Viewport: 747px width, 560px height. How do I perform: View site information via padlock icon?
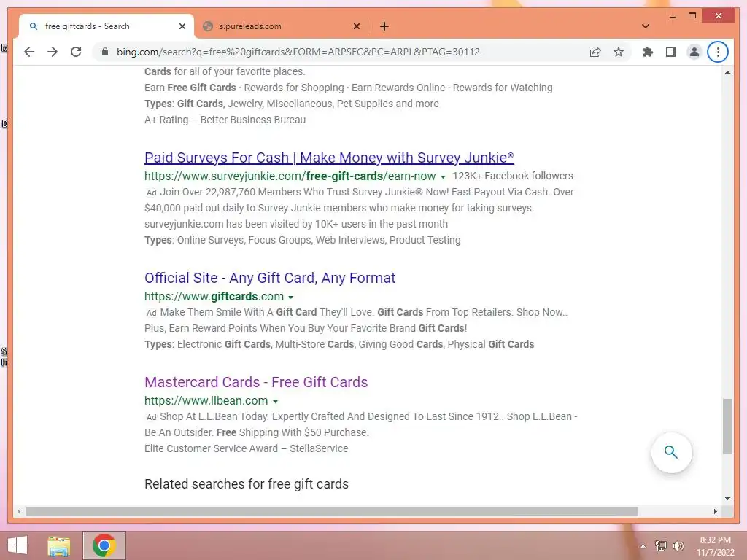pyautogui.click(x=105, y=52)
